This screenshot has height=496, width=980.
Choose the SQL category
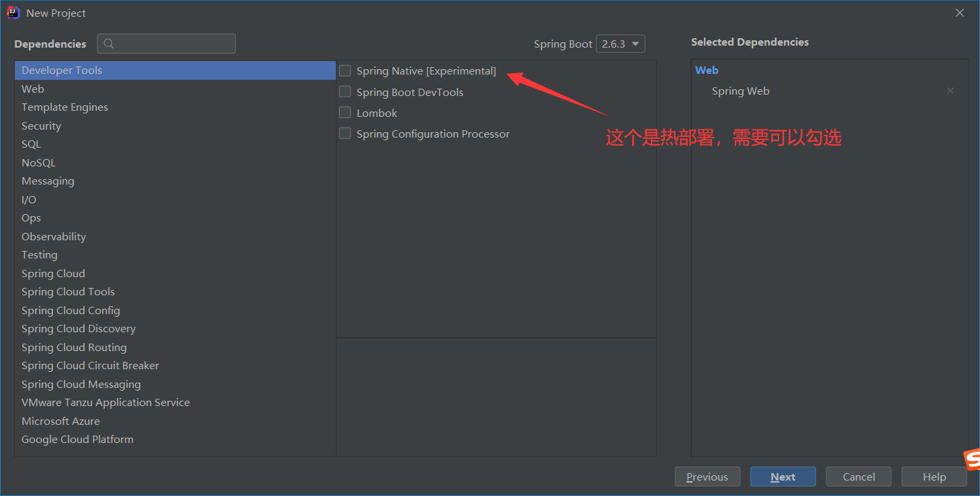coord(175,144)
